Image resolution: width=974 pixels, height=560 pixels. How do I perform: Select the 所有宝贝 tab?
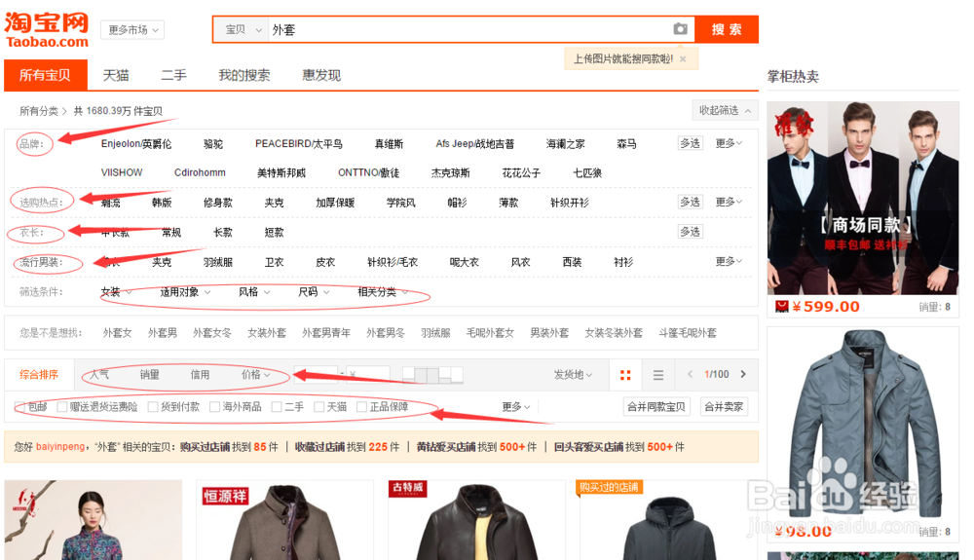(46, 75)
